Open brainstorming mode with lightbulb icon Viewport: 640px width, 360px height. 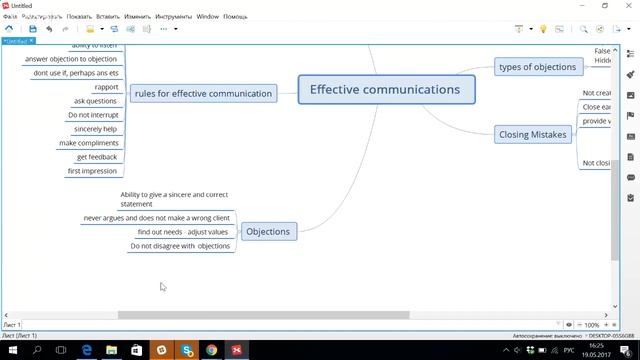click(x=543, y=29)
